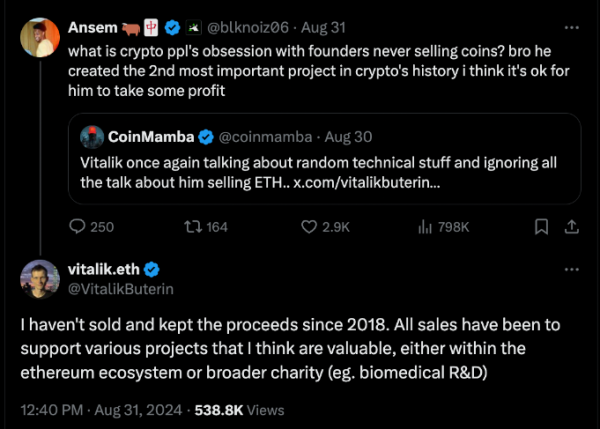
Task: Like the tweet with heart icon
Action: pyautogui.click(x=310, y=227)
